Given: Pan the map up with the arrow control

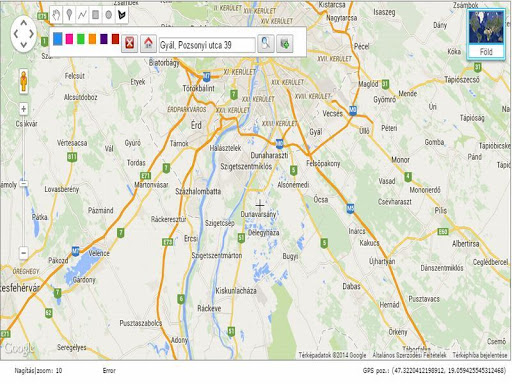Looking at the screenshot, I should coord(24,23).
